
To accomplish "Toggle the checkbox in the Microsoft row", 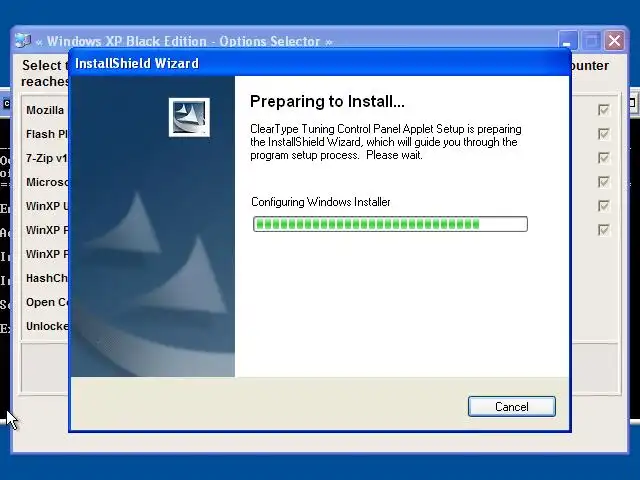I will (604, 182).
